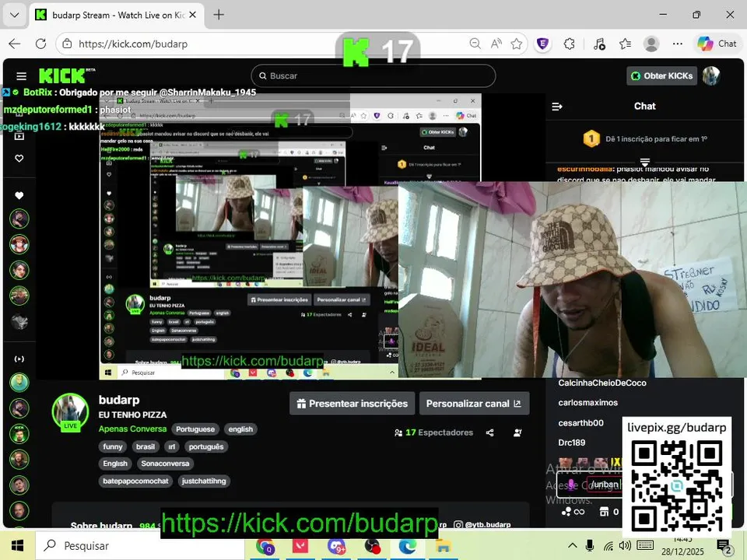The height and width of the screenshot is (560, 747).
Task: Open the browser zoom magnifier icon
Action: click(475, 44)
